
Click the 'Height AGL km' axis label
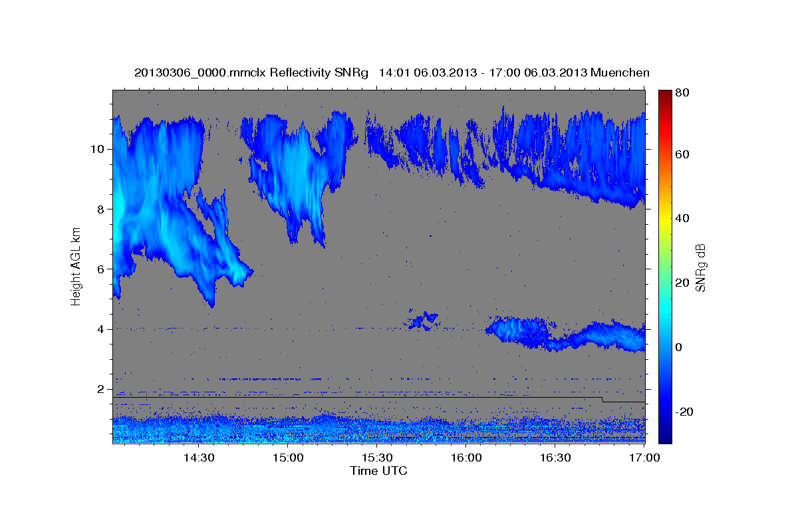coord(76,267)
